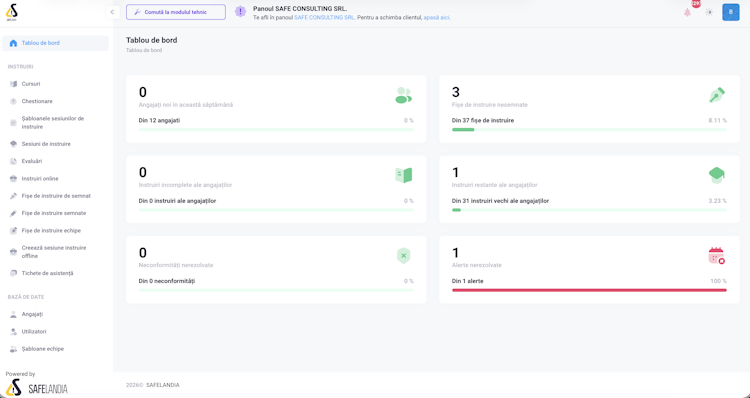
Task: Click the '3.23 %' percentage value
Action: pyautogui.click(x=717, y=201)
